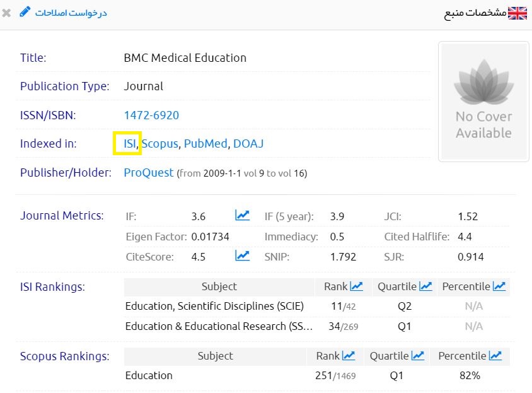Click Scopus Rankings Quartile chart icon
Screen dimensions: 532x393
coord(418,356)
